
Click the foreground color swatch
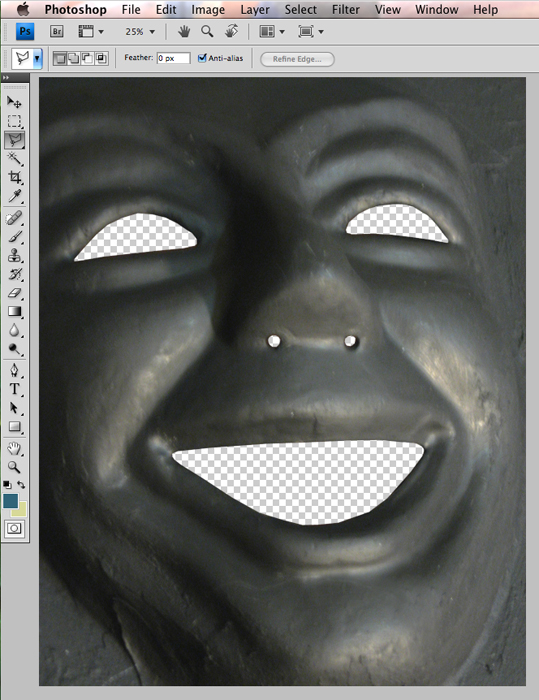(x=11, y=501)
